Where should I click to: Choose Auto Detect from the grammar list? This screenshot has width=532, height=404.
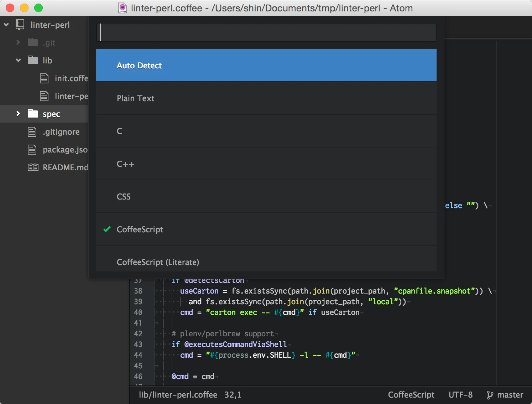tap(266, 66)
